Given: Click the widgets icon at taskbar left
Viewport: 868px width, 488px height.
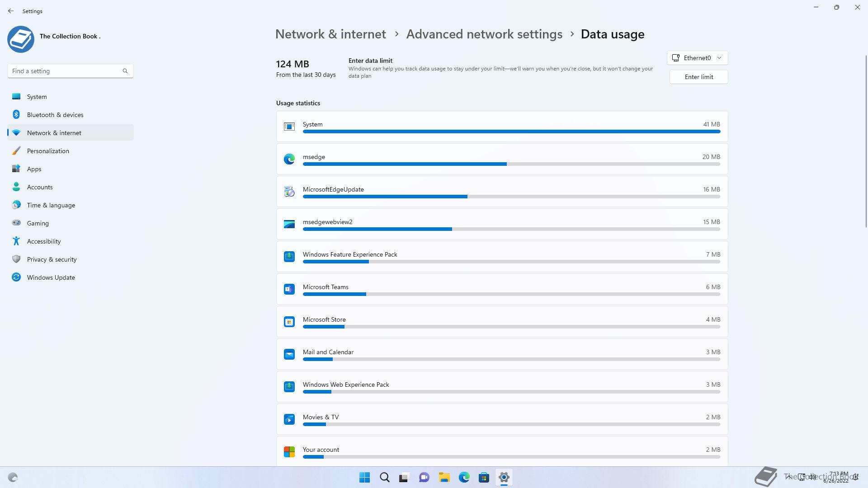Looking at the screenshot, I should tap(13, 477).
